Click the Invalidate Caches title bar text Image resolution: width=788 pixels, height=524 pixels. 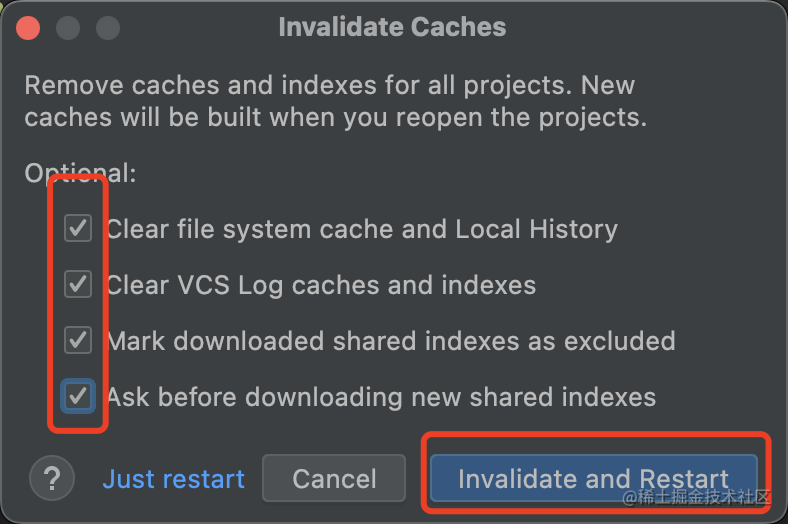point(392,27)
